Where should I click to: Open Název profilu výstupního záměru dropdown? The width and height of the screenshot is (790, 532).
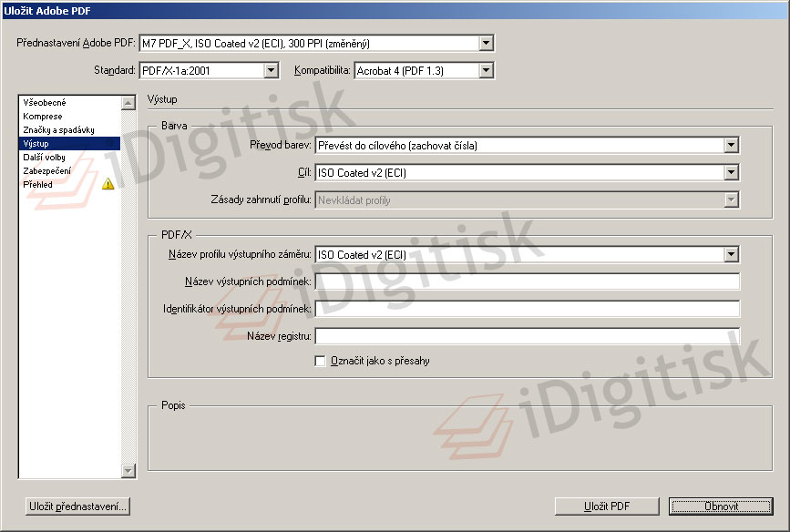(x=527, y=254)
